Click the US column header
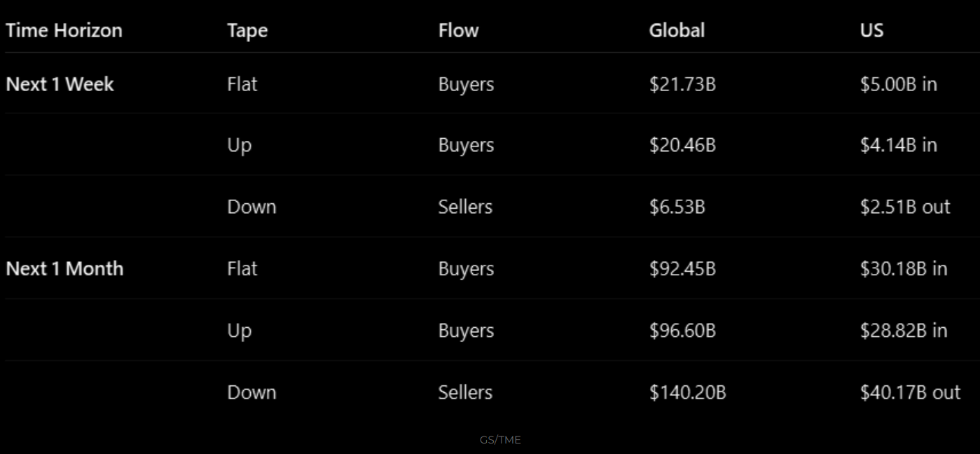This screenshot has width=980, height=454. 871,31
